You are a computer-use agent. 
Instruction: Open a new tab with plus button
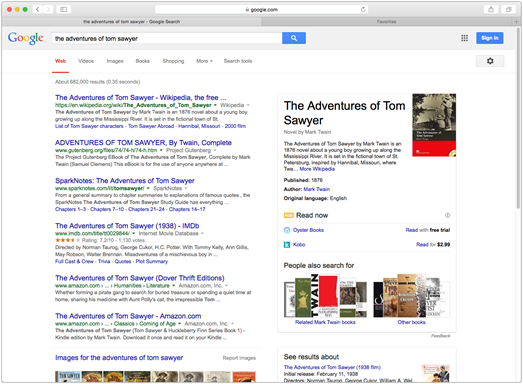pyautogui.click(x=516, y=22)
